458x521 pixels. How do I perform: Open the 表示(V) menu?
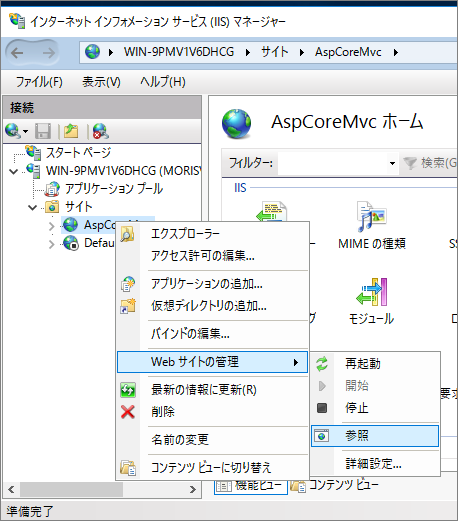(x=101, y=82)
